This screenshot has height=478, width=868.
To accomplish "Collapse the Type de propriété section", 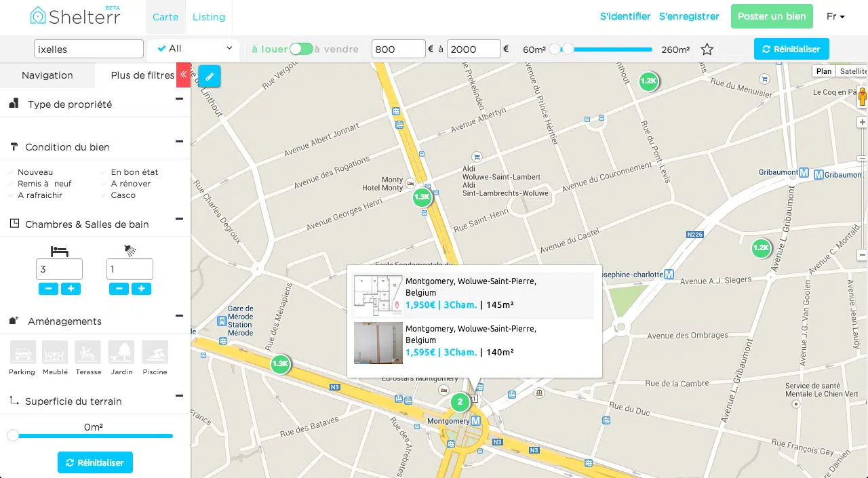I will tap(179, 99).
